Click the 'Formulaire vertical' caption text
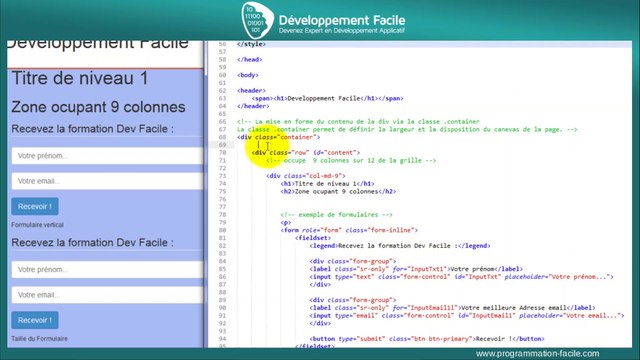This screenshot has height=360, width=640. [x=38, y=225]
